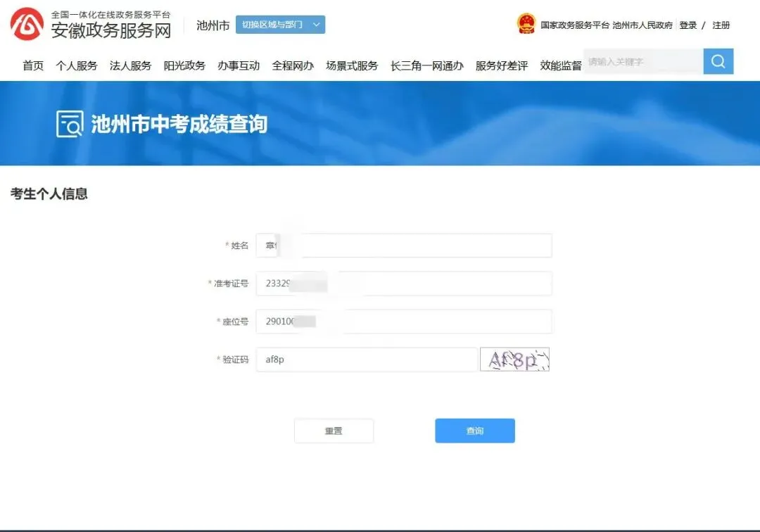Click into the 准考证号 input field
This screenshot has width=760, height=532.
pyautogui.click(x=404, y=284)
